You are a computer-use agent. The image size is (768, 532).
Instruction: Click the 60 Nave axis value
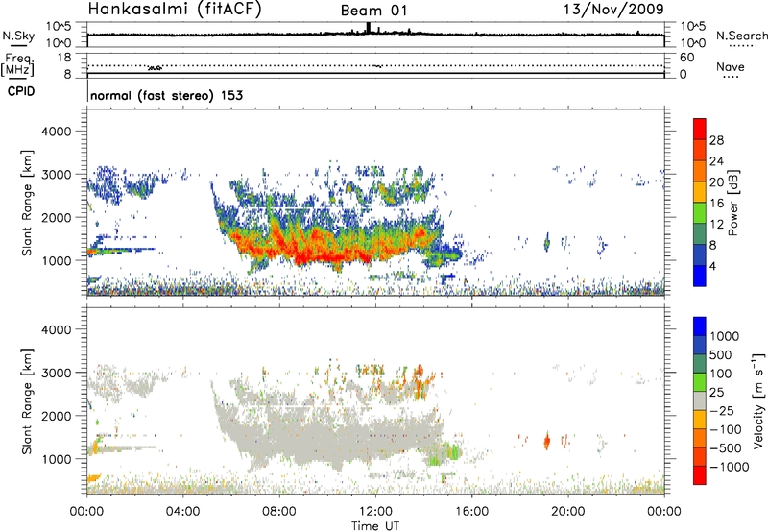pyautogui.click(x=686, y=58)
